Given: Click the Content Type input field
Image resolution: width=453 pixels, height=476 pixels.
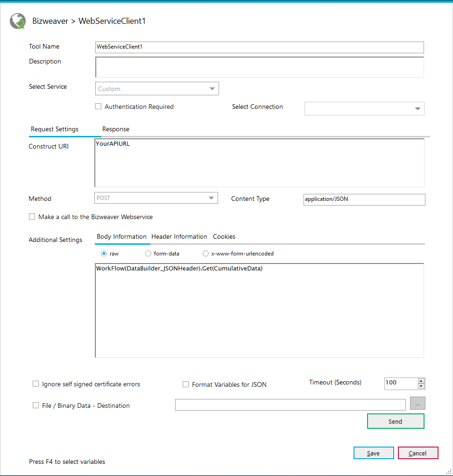Looking at the screenshot, I should [x=364, y=199].
